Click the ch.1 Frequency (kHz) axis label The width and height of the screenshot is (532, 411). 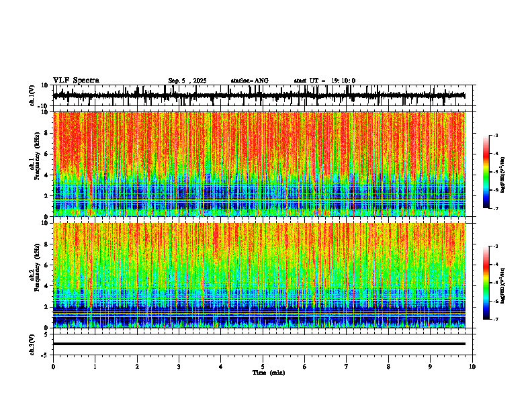[35, 156]
